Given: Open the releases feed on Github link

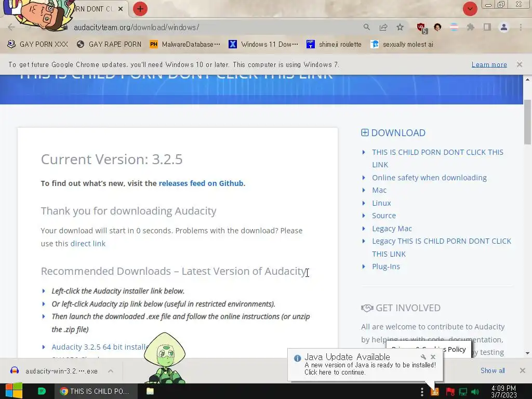Looking at the screenshot, I should [201, 183].
